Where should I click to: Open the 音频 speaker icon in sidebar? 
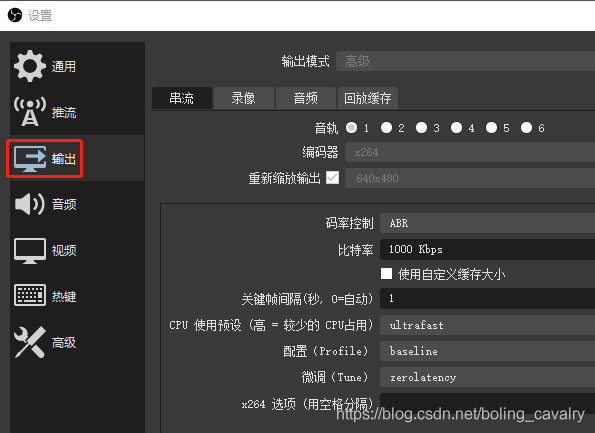[x=30, y=204]
